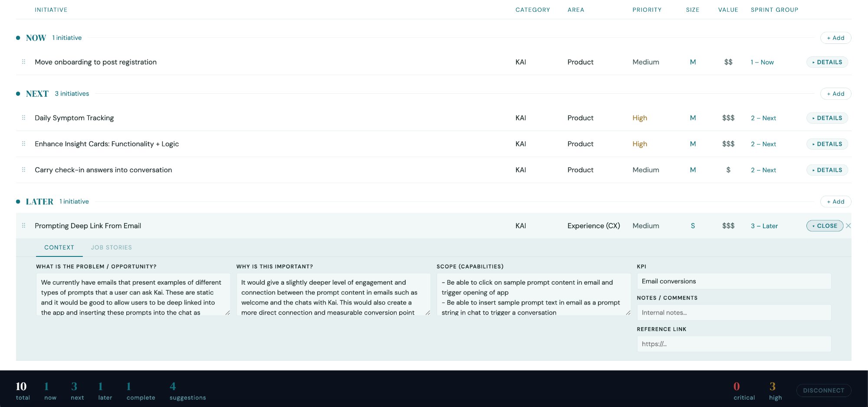Click the KPI field showing Email conversions
Screen dimensions: 868x407
[x=733, y=281]
